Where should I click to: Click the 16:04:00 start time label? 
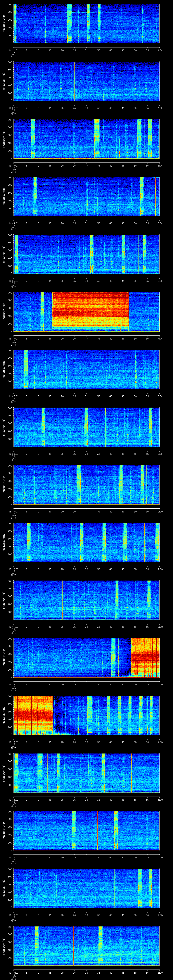pos(13,223)
